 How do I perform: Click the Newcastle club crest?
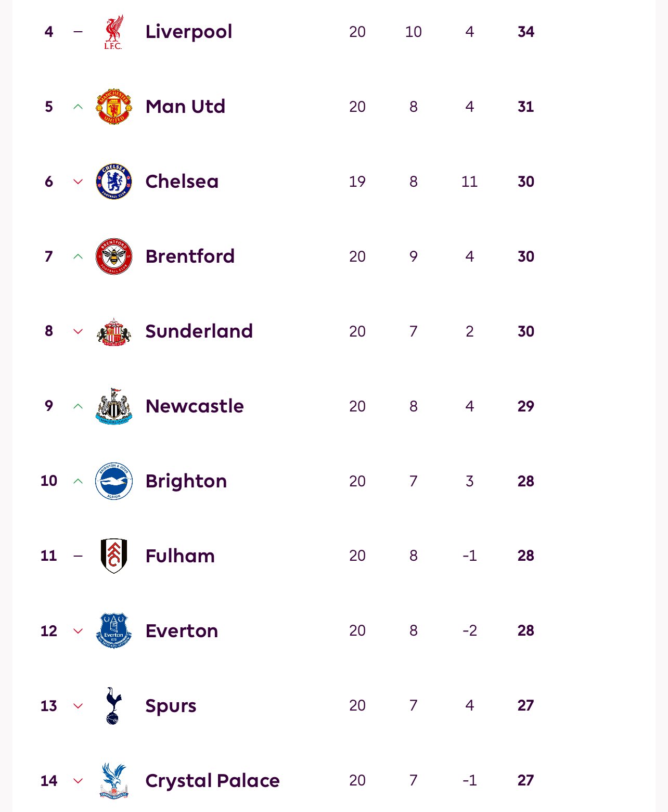[114, 406]
